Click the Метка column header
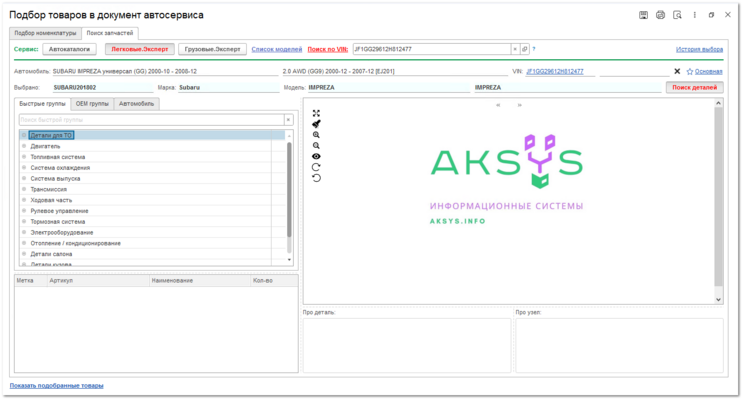The image size is (743, 400). click(x=31, y=281)
